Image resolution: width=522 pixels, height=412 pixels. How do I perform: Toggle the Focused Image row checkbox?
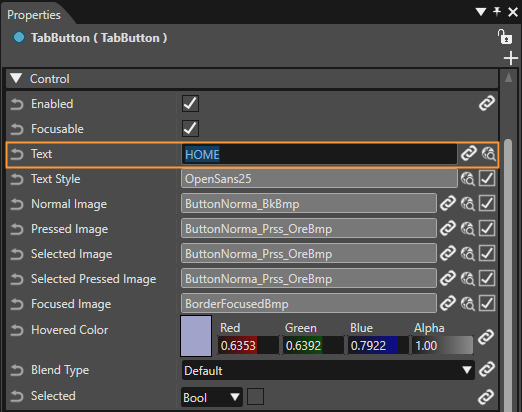(487, 303)
